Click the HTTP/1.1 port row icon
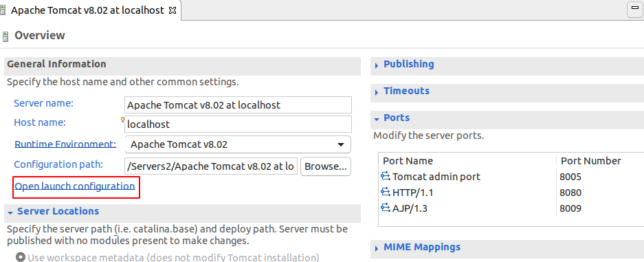The height and width of the screenshot is (262, 644). tap(386, 192)
